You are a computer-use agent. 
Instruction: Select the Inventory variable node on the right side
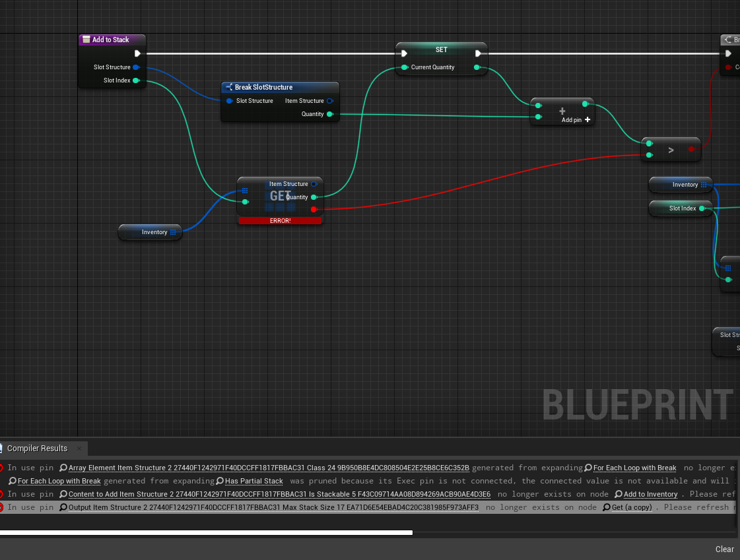681,185
